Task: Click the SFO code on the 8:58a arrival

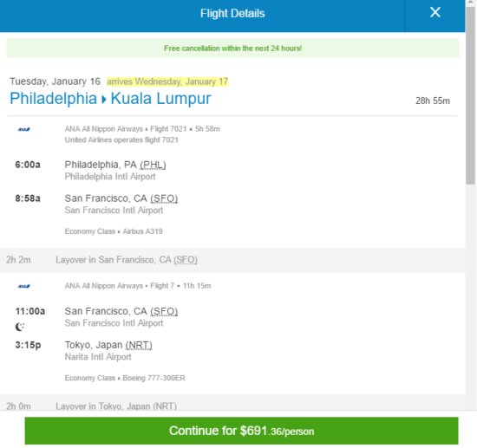Action: 164,198
